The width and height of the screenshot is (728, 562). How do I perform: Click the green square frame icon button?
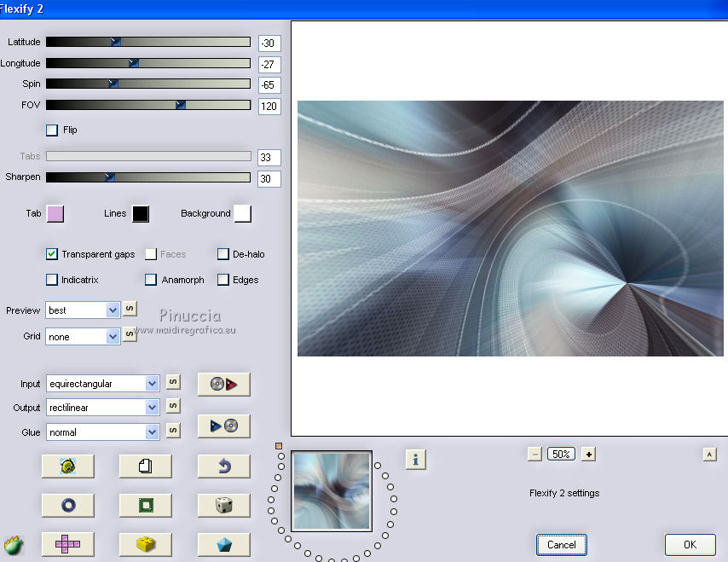(145, 506)
